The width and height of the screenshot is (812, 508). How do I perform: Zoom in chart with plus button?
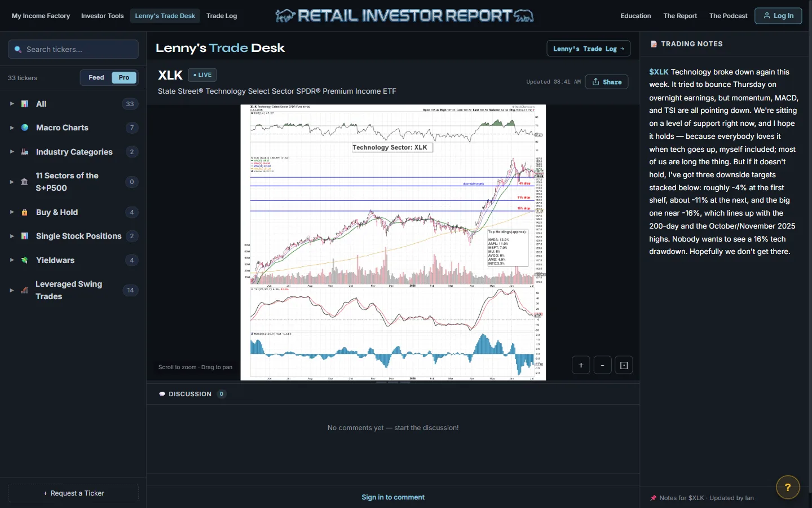click(581, 365)
